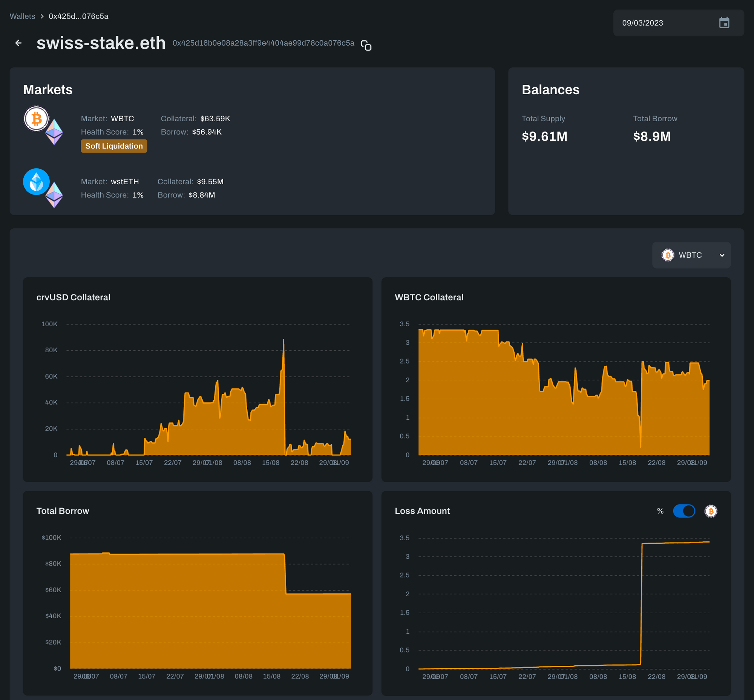Click wstETH borrow value $8.84M
Screen dimensions: 754x700
point(202,195)
